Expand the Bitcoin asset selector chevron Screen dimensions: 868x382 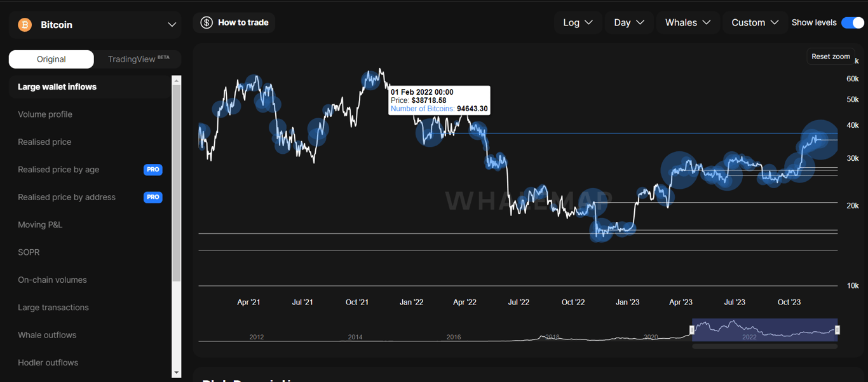coord(172,25)
